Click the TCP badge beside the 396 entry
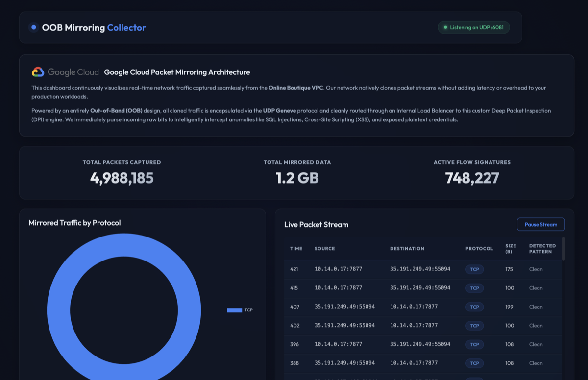The image size is (588, 380). click(x=474, y=344)
